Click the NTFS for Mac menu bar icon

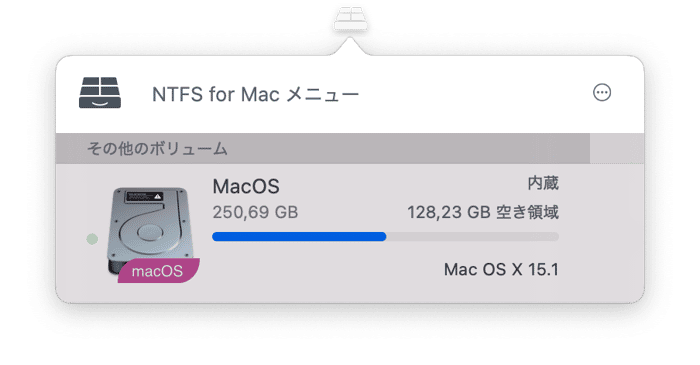(350, 19)
